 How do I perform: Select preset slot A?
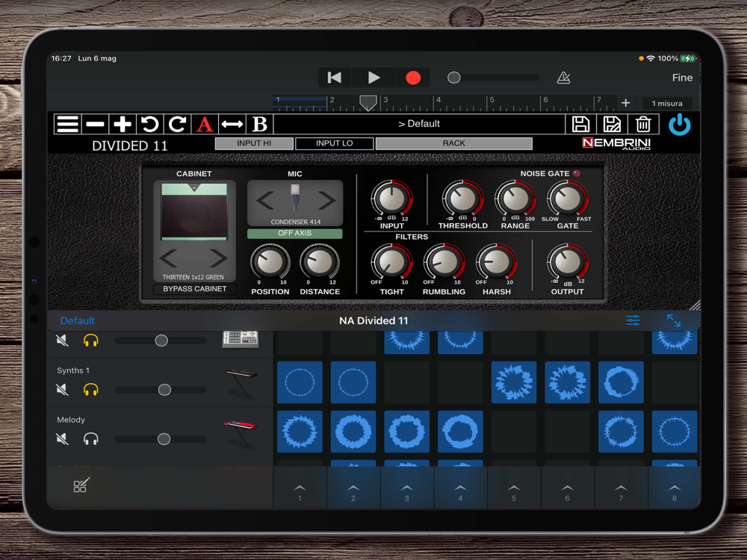point(204,124)
